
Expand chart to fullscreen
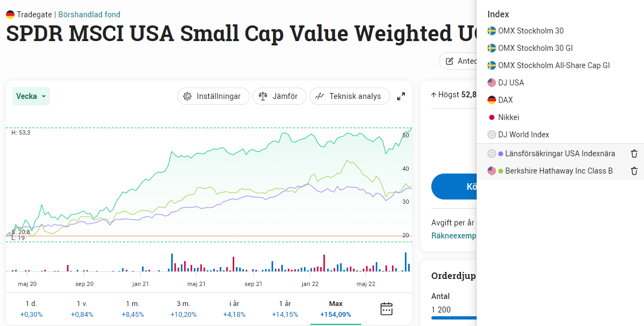coord(401,96)
